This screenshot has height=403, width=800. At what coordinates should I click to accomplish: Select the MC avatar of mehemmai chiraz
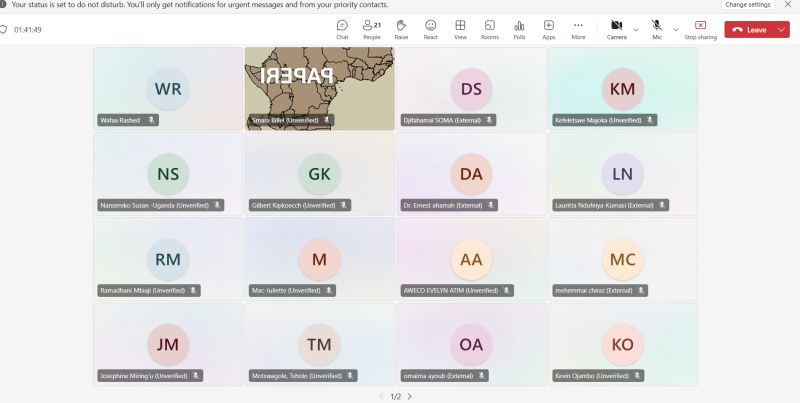tap(622, 259)
